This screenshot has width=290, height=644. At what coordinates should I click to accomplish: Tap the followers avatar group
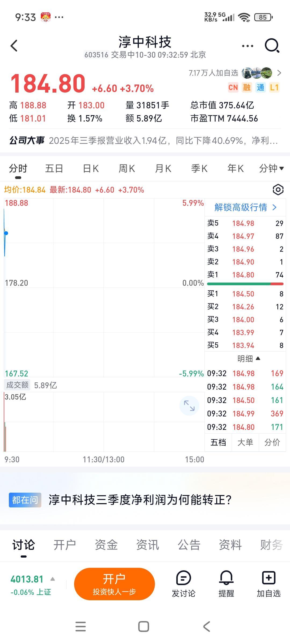[257, 73]
